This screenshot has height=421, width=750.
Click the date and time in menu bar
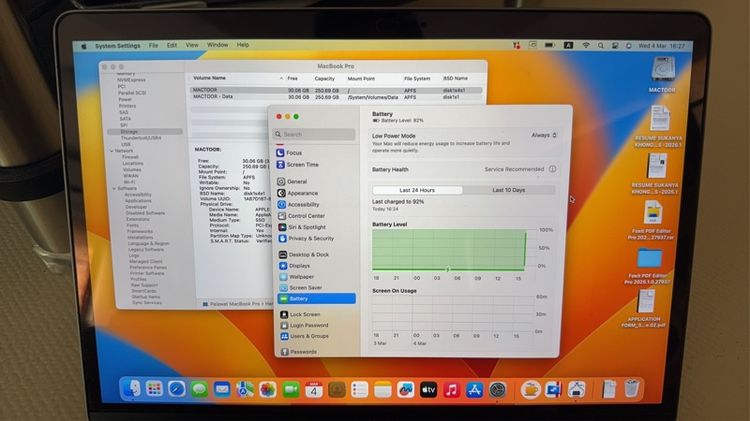tap(662, 46)
